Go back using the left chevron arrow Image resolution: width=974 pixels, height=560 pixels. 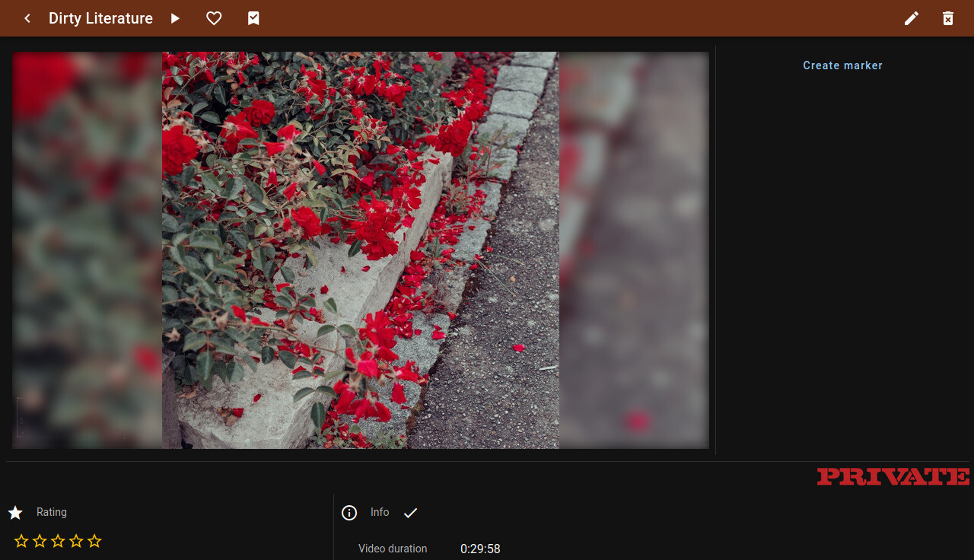(27, 18)
